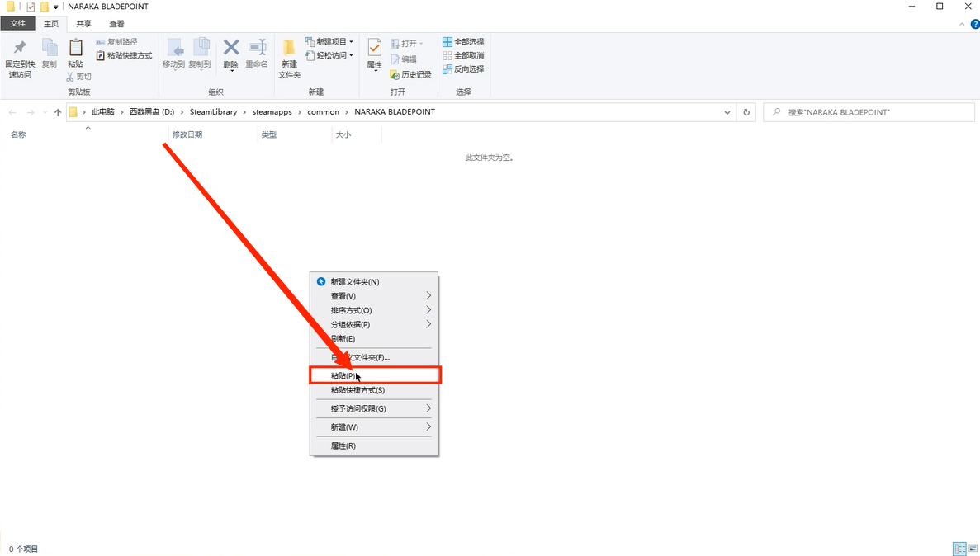980x556 pixels.
Task: Switch to the Home ribbon tab
Action: pos(50,24)
